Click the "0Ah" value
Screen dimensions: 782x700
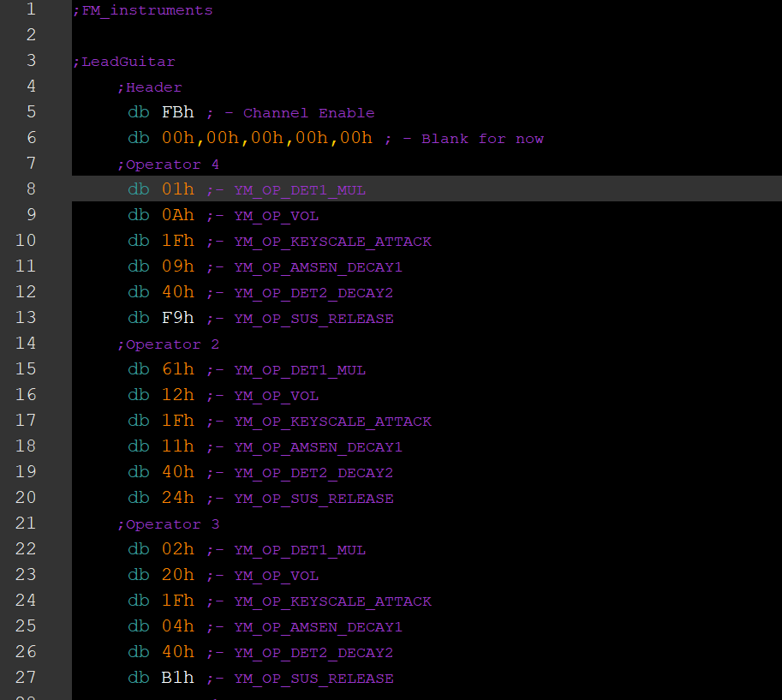[177, 215]
